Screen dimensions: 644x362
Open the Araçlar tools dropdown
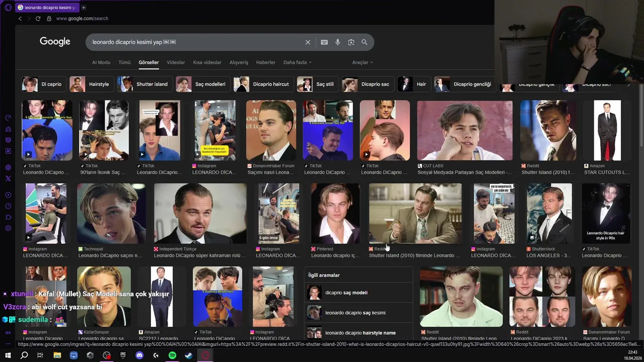point(362,62)
